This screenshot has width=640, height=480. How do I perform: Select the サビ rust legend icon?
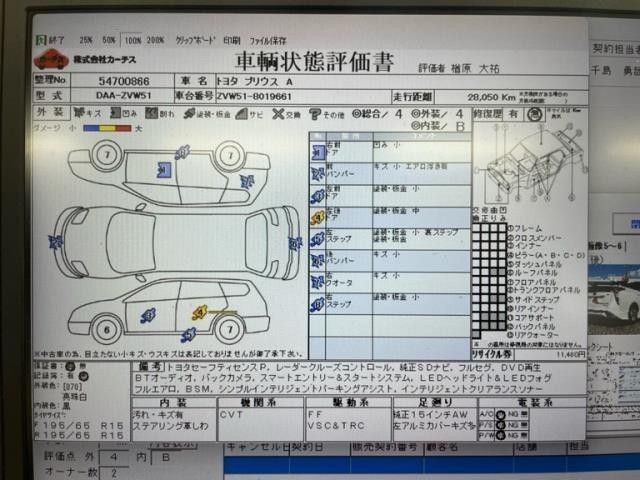pos(242,113)
